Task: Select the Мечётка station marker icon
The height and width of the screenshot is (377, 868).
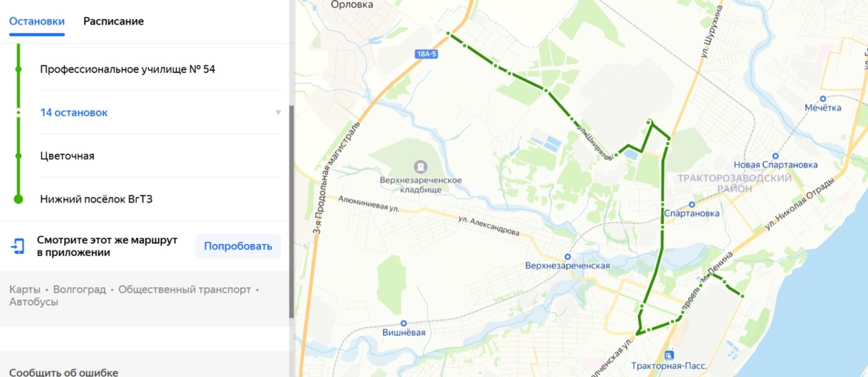Action: point(823,98)
